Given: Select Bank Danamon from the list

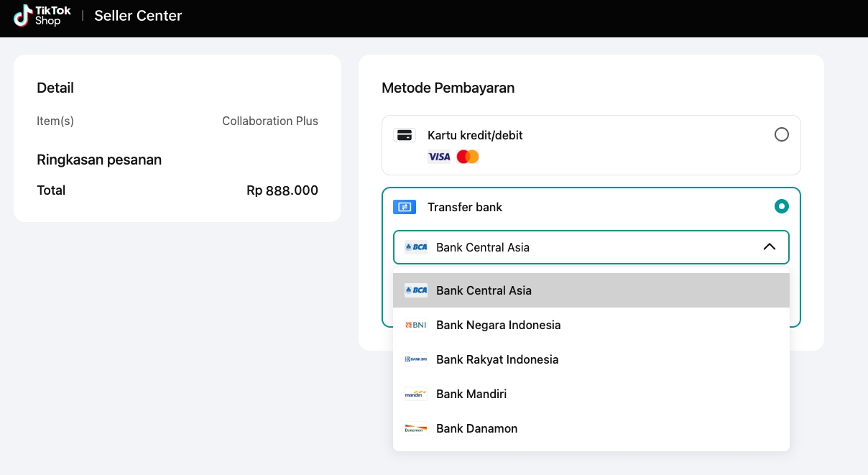Looking at the screenshot, I should [x=476, y=428].
